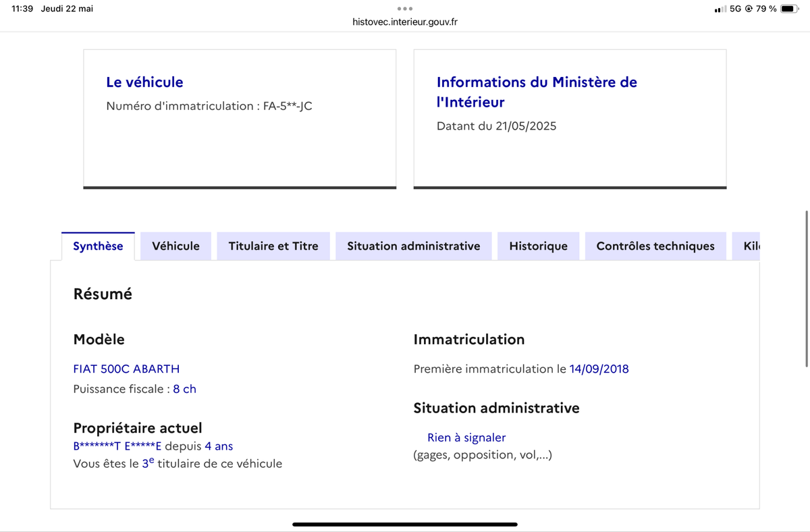Tap the histovec.interieur.gouv.fr address bar
This screenshot has width=810, height=532.
pos(405,22)
